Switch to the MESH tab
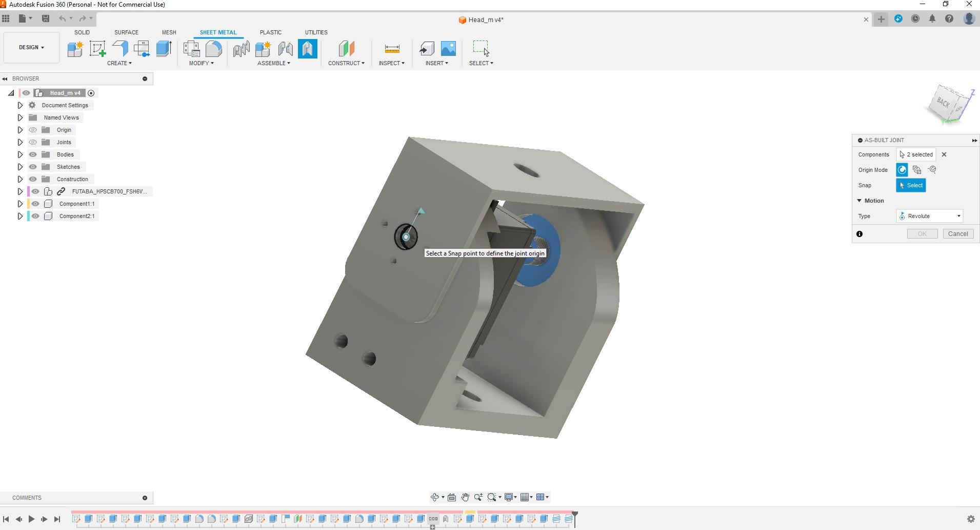Viewport: 980px width, 530px height. [x=169, y=32]
